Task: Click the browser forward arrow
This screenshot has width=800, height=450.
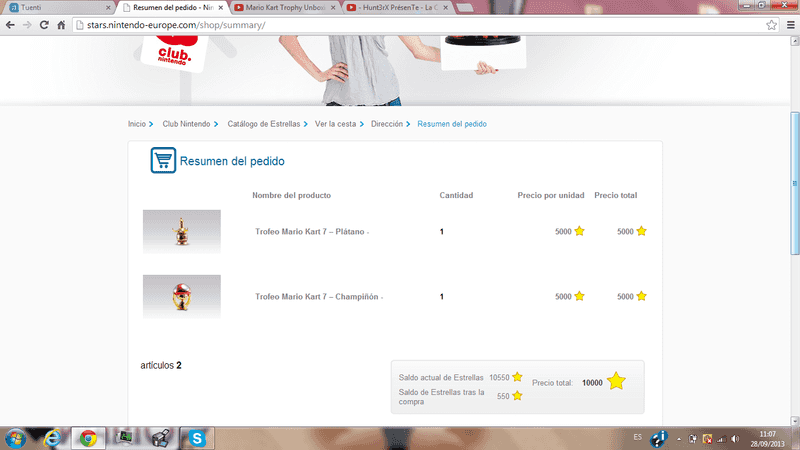Action: click(x=27, y=25)
